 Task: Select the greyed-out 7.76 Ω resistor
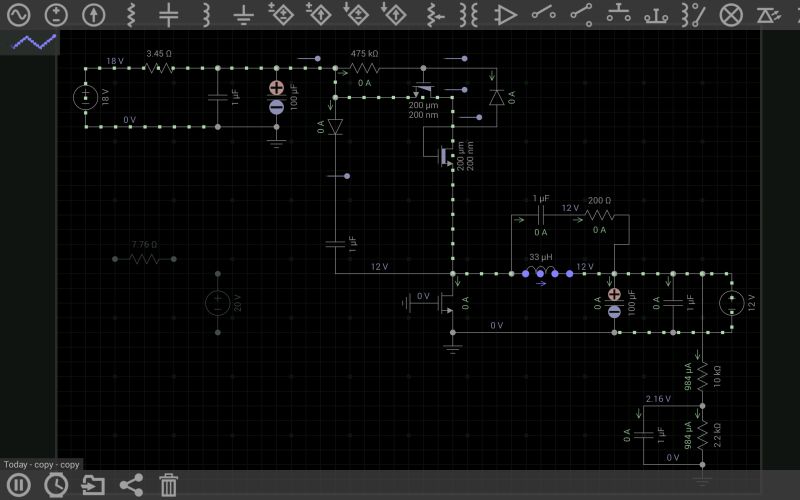144,259
